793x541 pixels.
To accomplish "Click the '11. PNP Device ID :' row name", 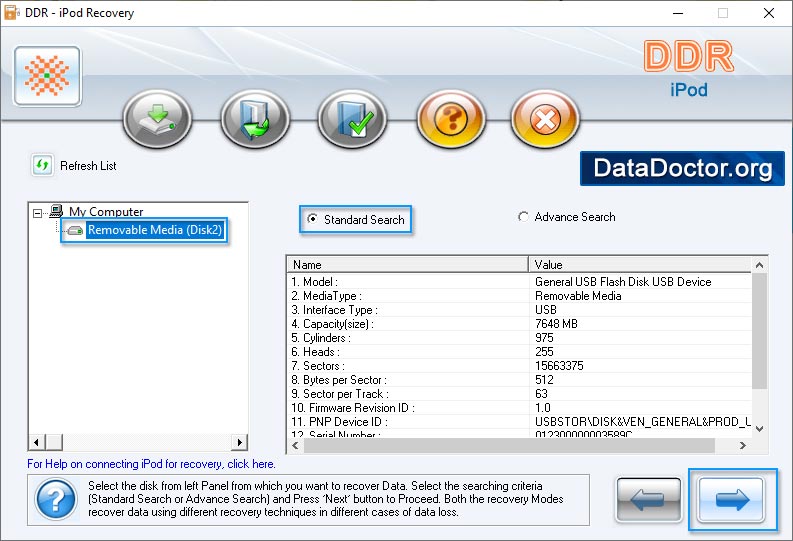I will click(x=340, y=422).
